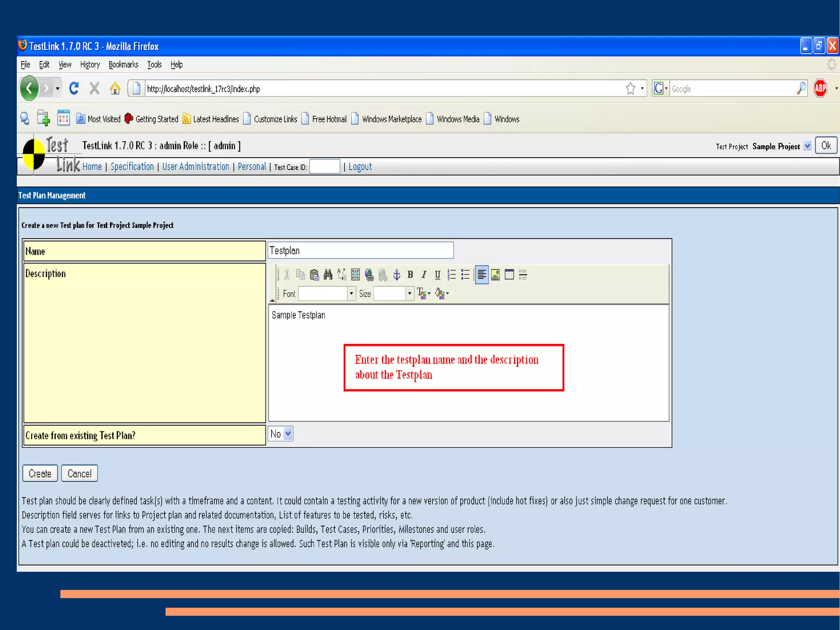Open the search engine selector dropdown
This screenshot has width=840, height=630.
tap(660, 88)
